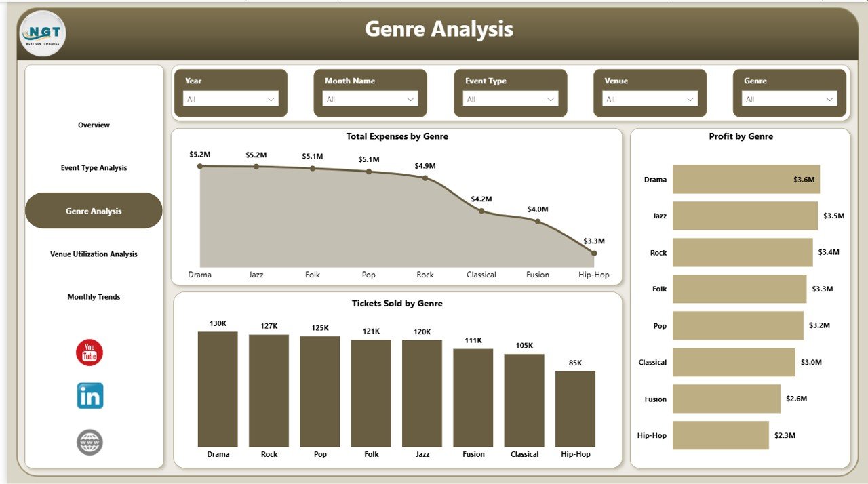Click the NGT logo in the top corner

[42, 31]
